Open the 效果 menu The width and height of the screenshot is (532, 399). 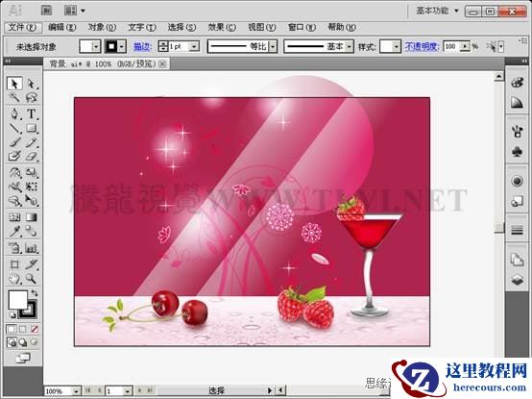222,27
